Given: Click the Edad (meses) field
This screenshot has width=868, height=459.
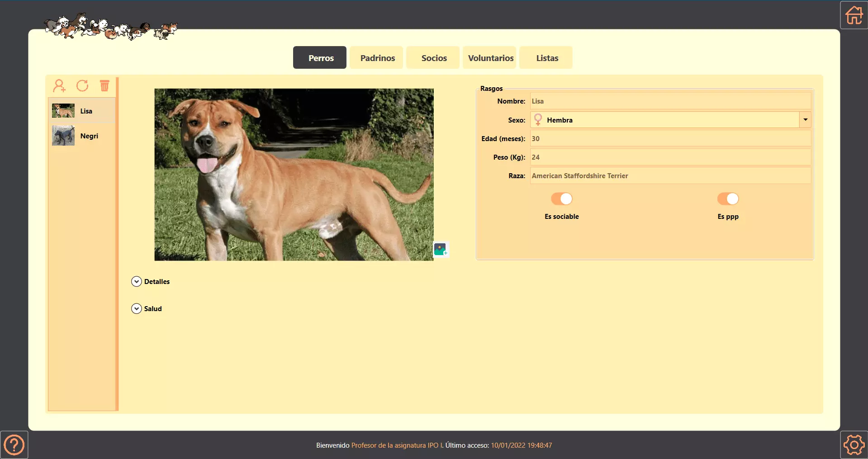Looking at the screenshot, I should point(670,139).
